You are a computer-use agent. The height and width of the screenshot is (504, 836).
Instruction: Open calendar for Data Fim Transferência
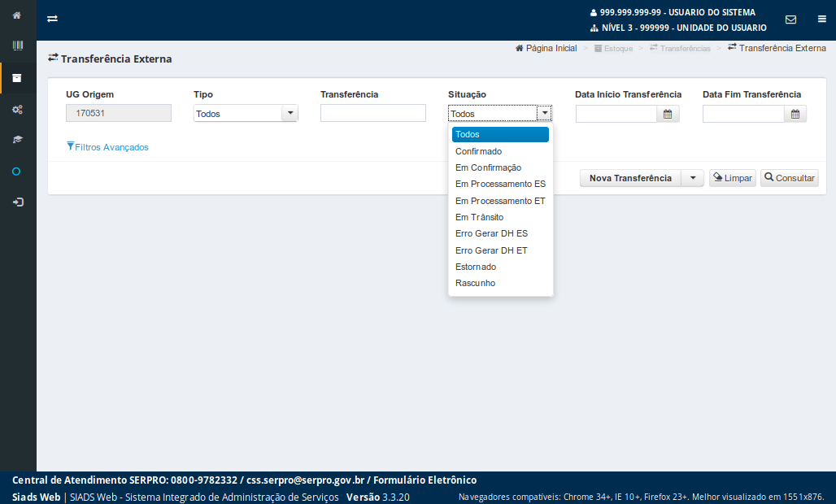tap(795, 114)
